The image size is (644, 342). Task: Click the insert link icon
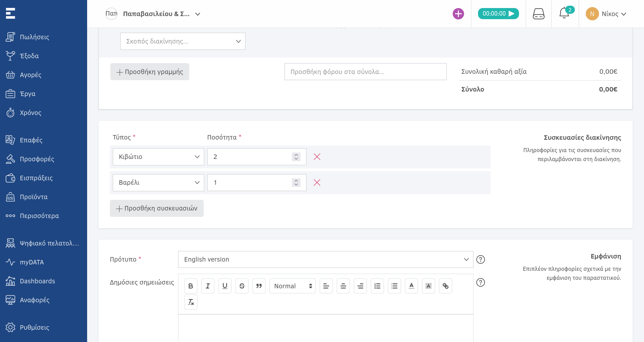445,286
